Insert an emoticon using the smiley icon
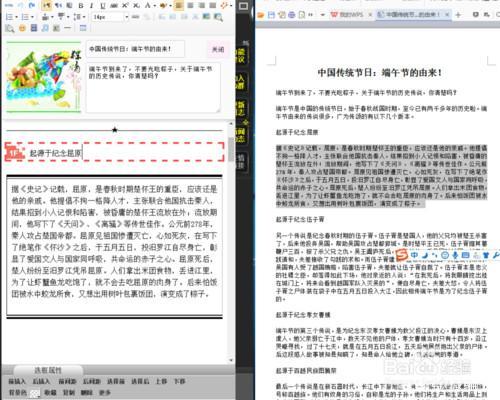Viewport: 500px width, 400px height. tap(22, 28)
